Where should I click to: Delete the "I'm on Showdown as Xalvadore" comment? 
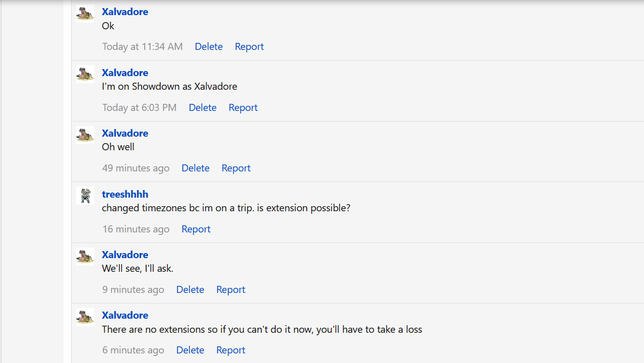[x=203, y=107]
